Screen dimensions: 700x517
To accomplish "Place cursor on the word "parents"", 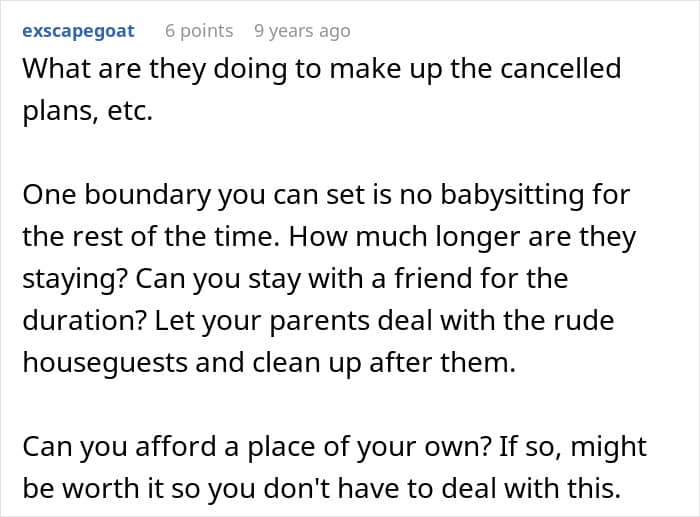I will [320, 321].
